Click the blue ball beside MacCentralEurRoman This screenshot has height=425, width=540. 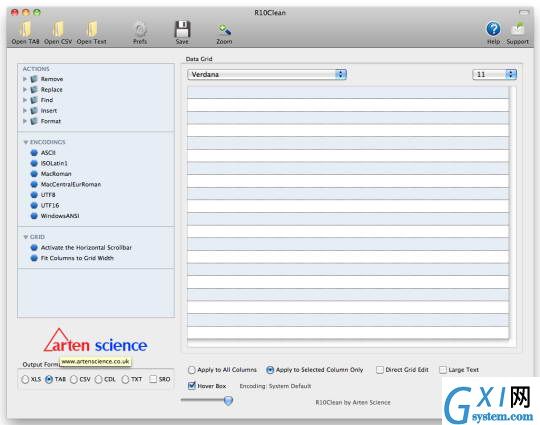pyautogui.click(x=34, y=184)
